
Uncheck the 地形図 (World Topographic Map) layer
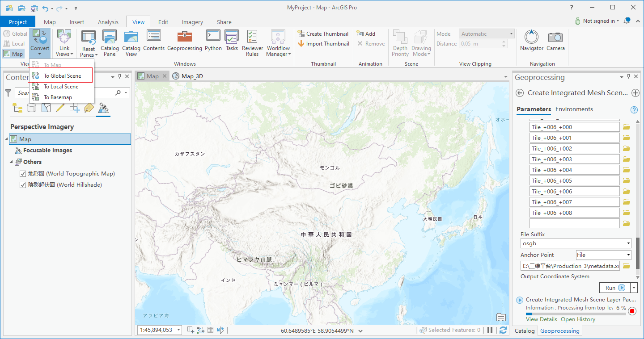(x=23, y=174)
